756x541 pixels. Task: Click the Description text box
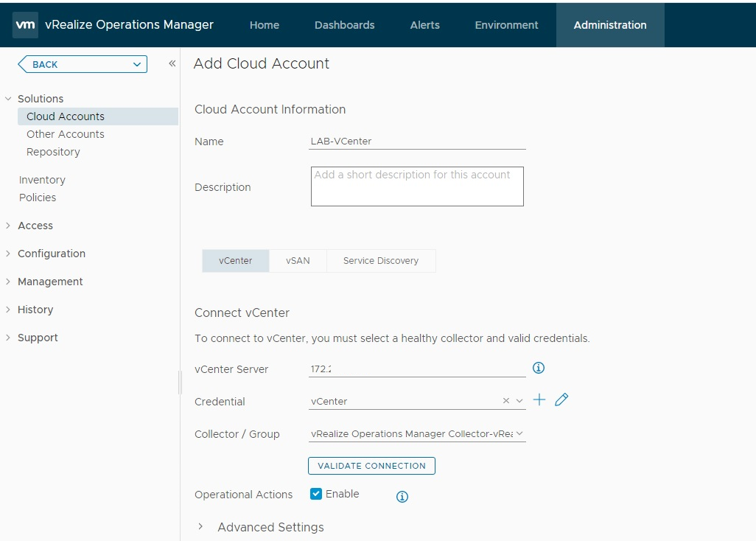tap(417, 186)
